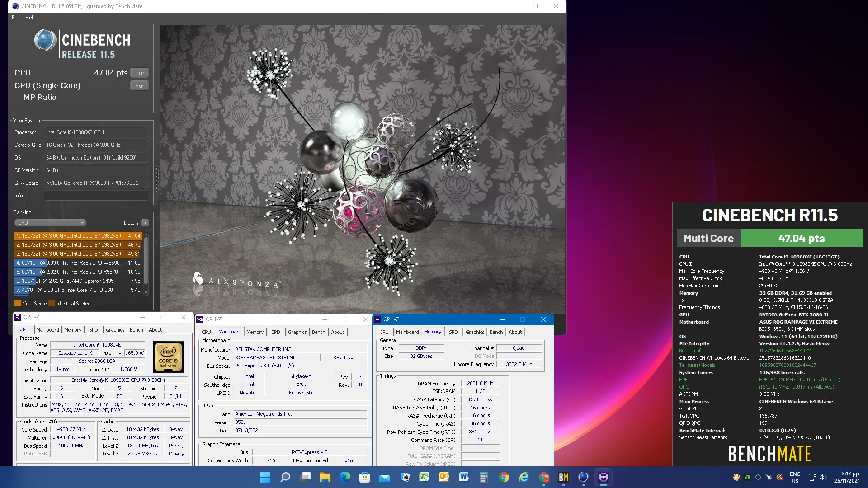
Task: Click the Intel Core i9 Extreme logo in CPU-Z
Action: [x=168, y=357]
